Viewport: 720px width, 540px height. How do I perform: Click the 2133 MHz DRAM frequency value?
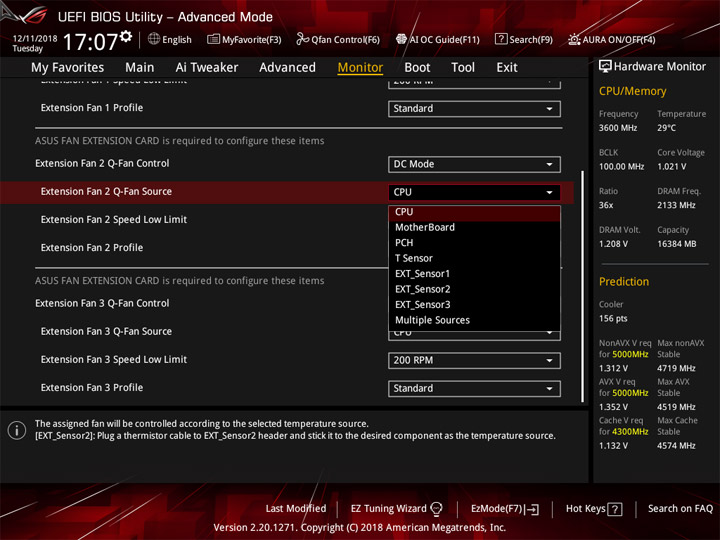[x=676, y=205]
